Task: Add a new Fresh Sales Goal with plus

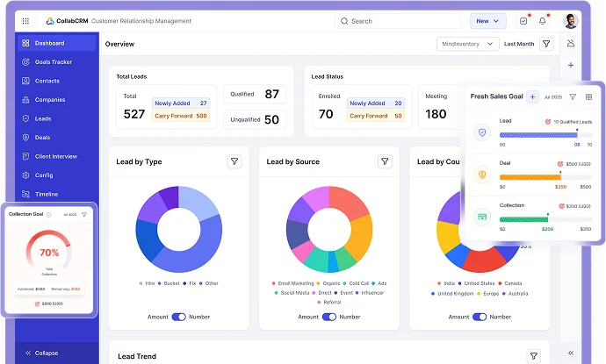Action: point(532,96)
